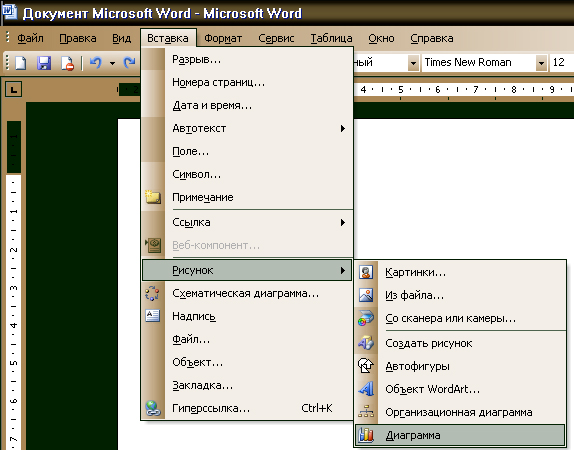574x450 pixels.
Task: Select Файл… in Insert menu
Action: [x=247, y=339]
